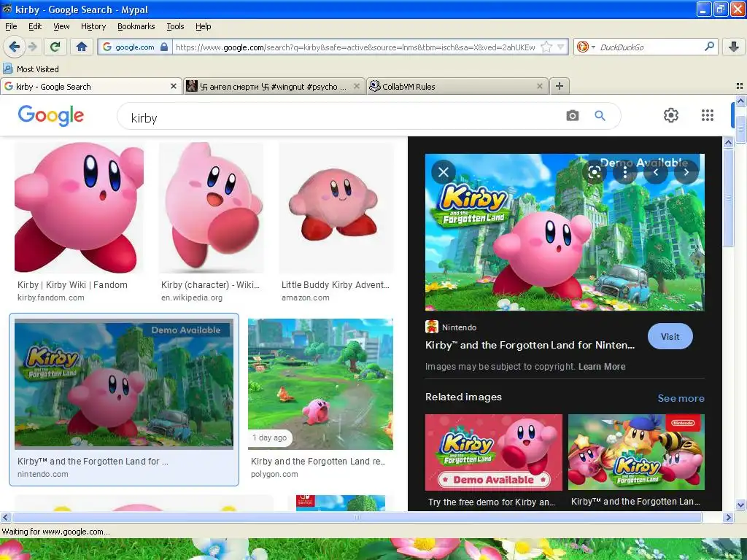Open the Tools menu
The width and height of the screenshot is (747, 560).
click(x=175, y=26)
